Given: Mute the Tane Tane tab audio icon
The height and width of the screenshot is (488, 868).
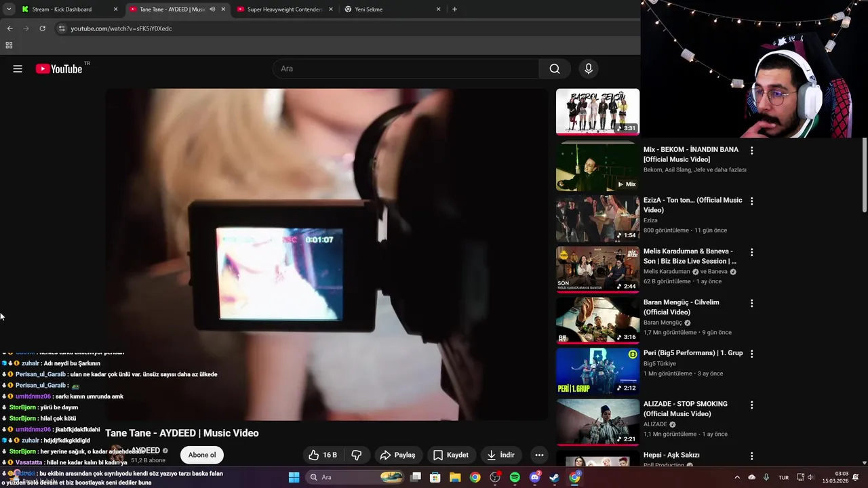Looking at the screenshot, I should (x=212, y=9).
